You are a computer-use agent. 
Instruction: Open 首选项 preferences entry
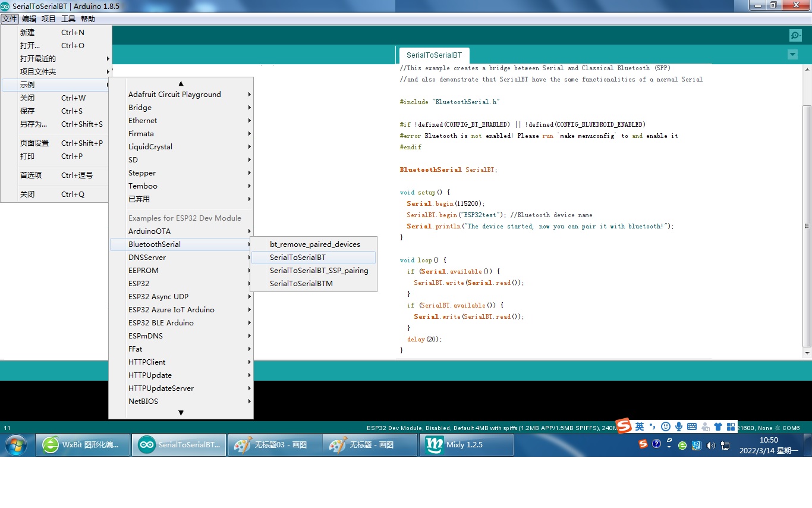point(56,175)
